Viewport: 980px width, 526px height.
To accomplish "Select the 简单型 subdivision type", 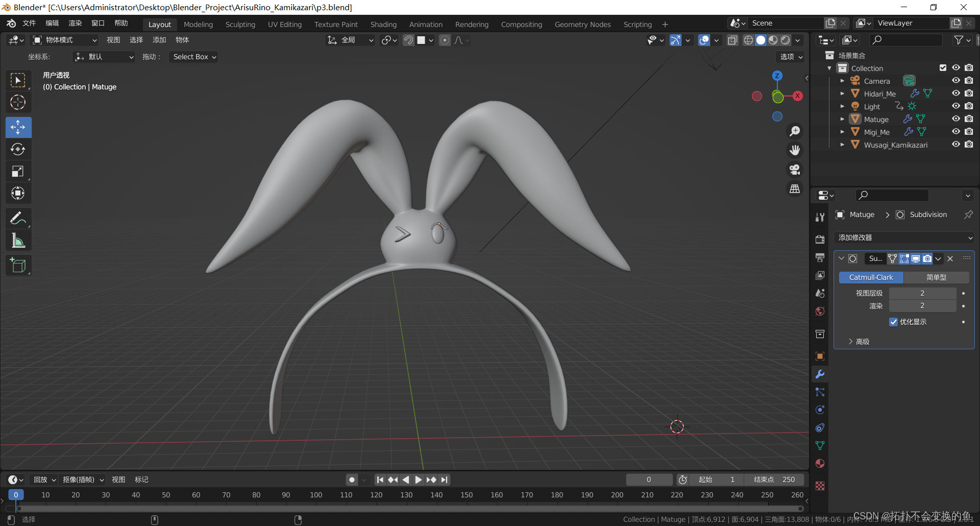I will (x=936, y=277).
